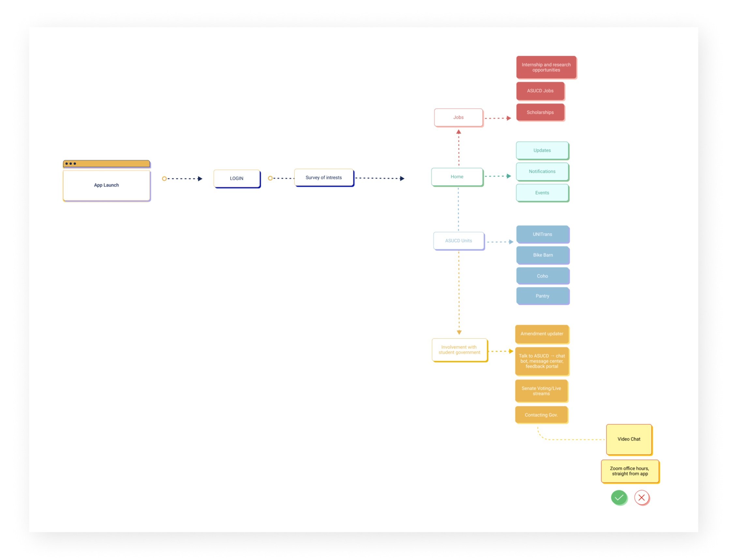
Task: Select the Video Chat node
Action: tap(629, 439)
